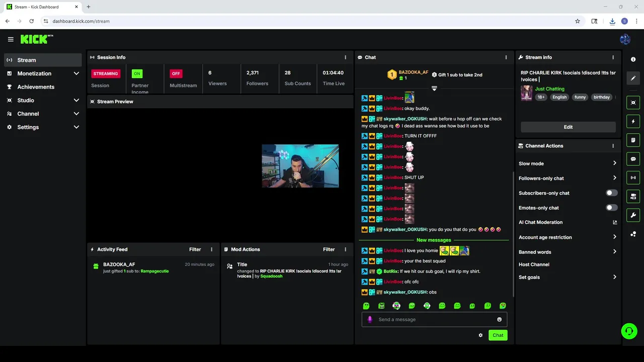This screenshot has width=644, height=362.
Task: Open the emoji picker in message box
Action: 499,319
